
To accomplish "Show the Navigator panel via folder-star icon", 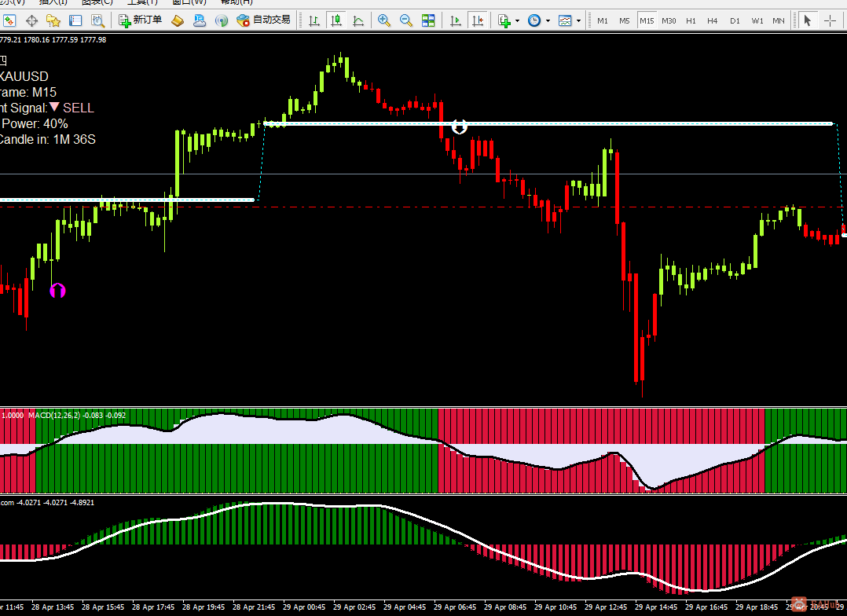I will 53,20.
